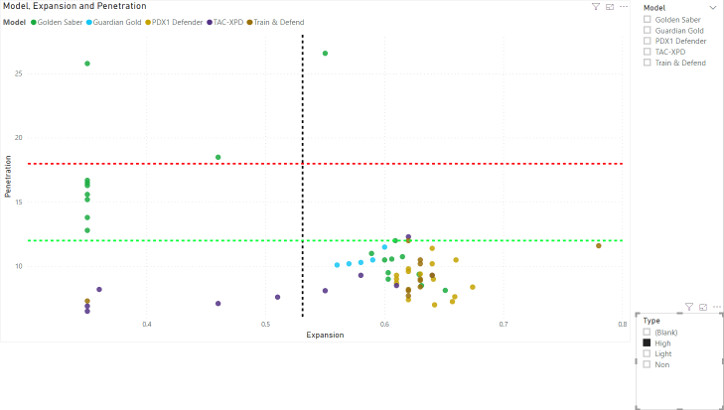724x410 pixels.
Task: Tick the Guardian Gold checkbox
Action: click(648, 30)
